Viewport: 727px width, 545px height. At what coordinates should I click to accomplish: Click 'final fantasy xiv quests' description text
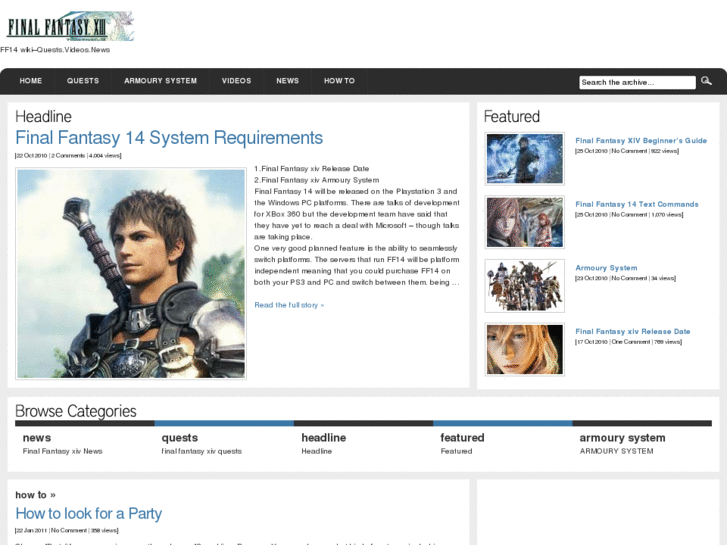(202, 451)
